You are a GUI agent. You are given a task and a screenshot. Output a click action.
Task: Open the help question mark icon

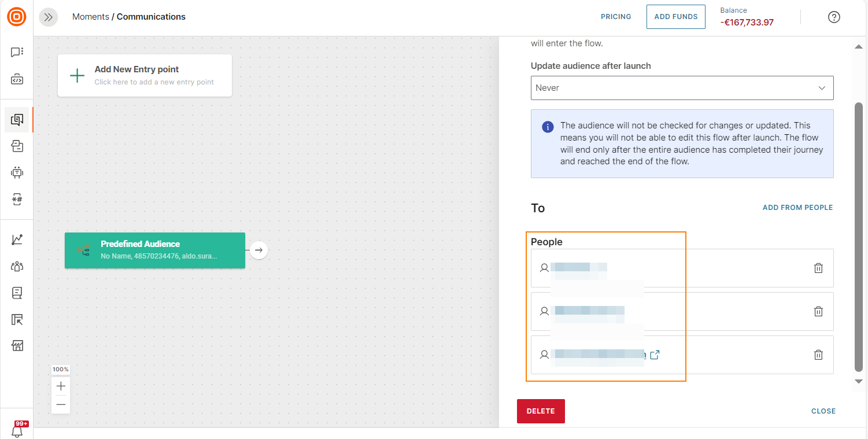click(x=834, y=17)
